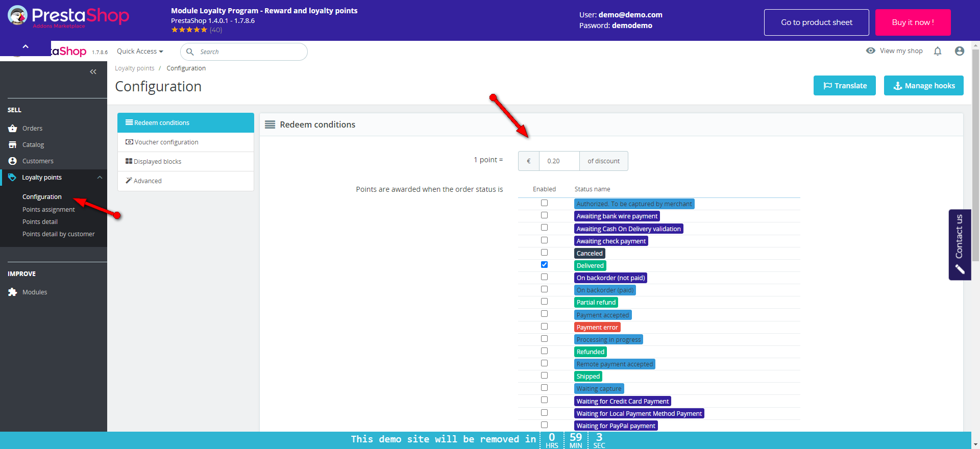This screenshot has width=980, height=449.
Task: Click the Displayed blocks grid icon
Action: point(129,161)
